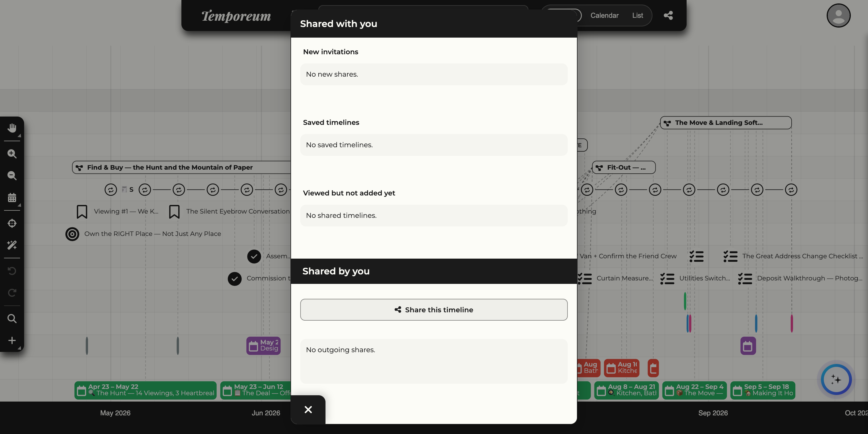Click the Jun 2026 axis label
This screenshot has height=434, width=868.
coord(266,413)
